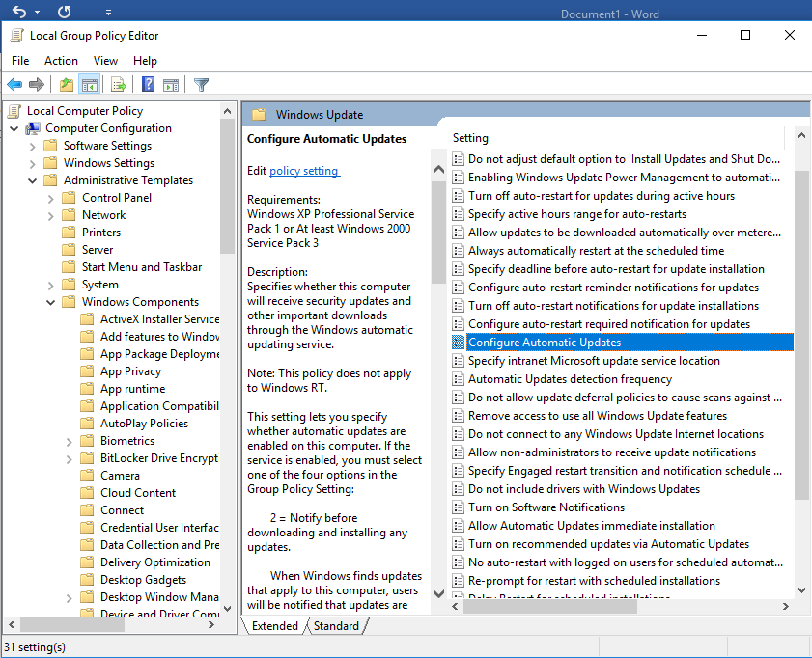Collapse the Windows Components node
The height and width of the screenshot is (658, 812).
50,302
